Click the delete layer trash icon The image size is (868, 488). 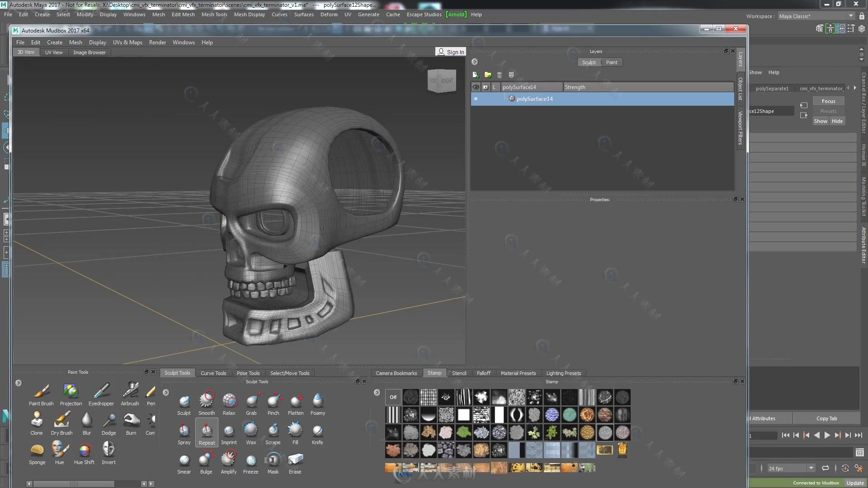pos(500,75)
